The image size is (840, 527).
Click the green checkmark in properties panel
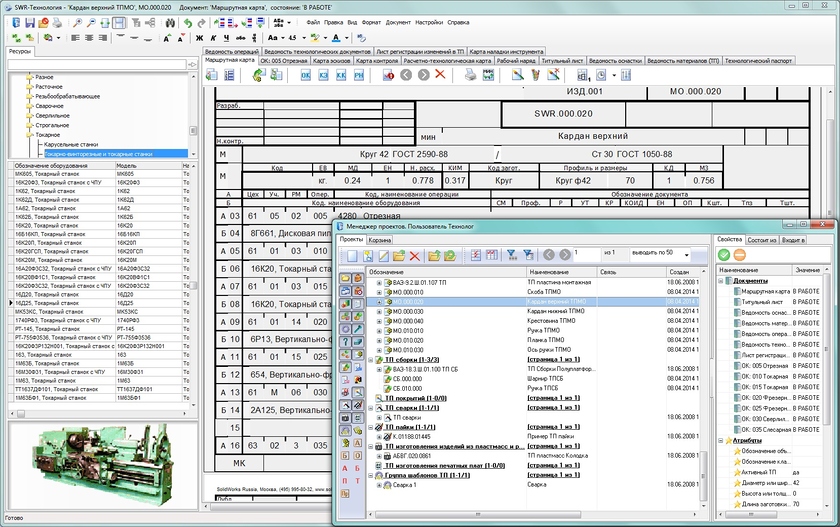726,255
